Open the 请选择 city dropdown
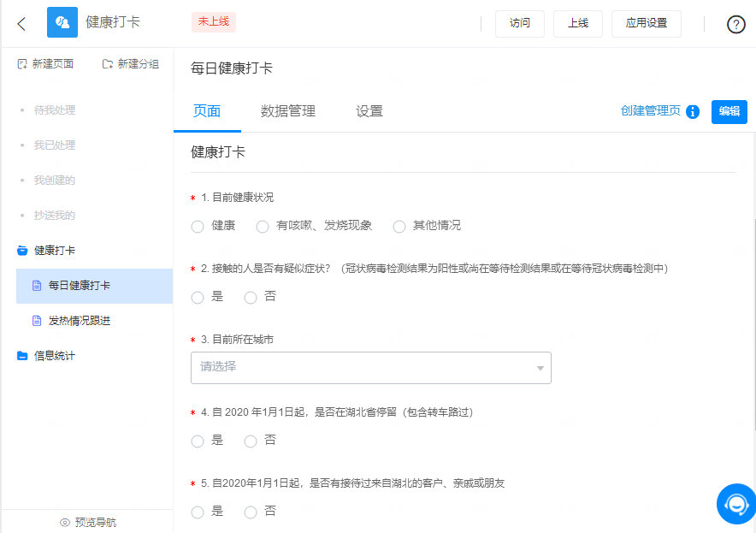Viewport: 756px width, 533px height. coord(370,367)
